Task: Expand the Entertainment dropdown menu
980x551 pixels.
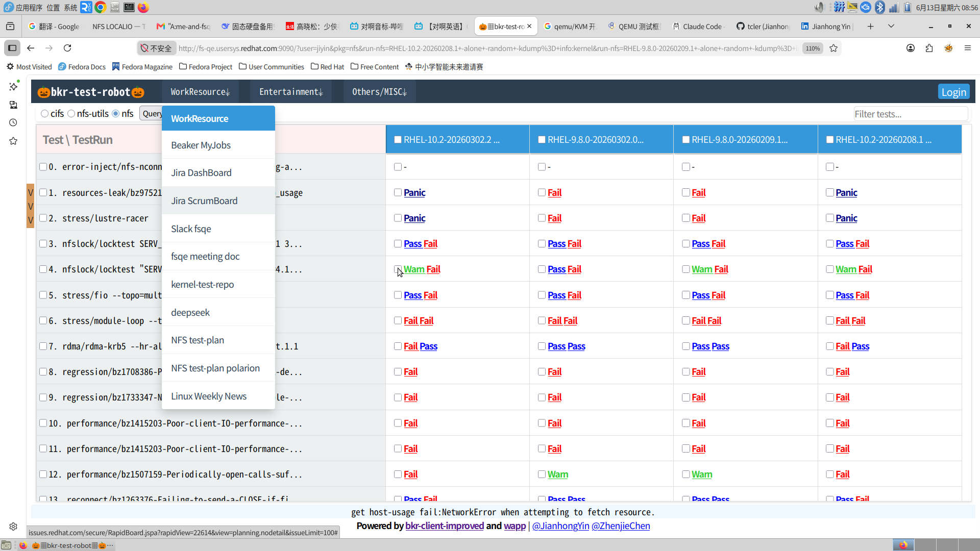Action: tap(291, 92)
